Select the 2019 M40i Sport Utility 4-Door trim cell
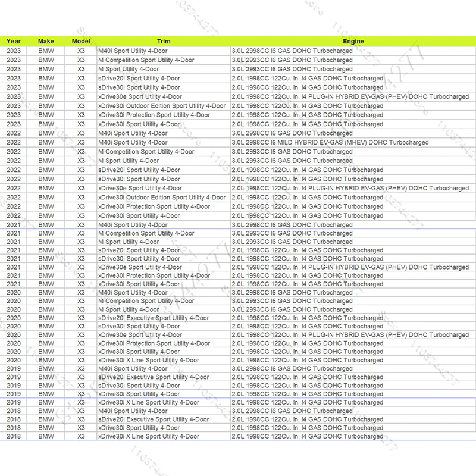 (164, 369)
